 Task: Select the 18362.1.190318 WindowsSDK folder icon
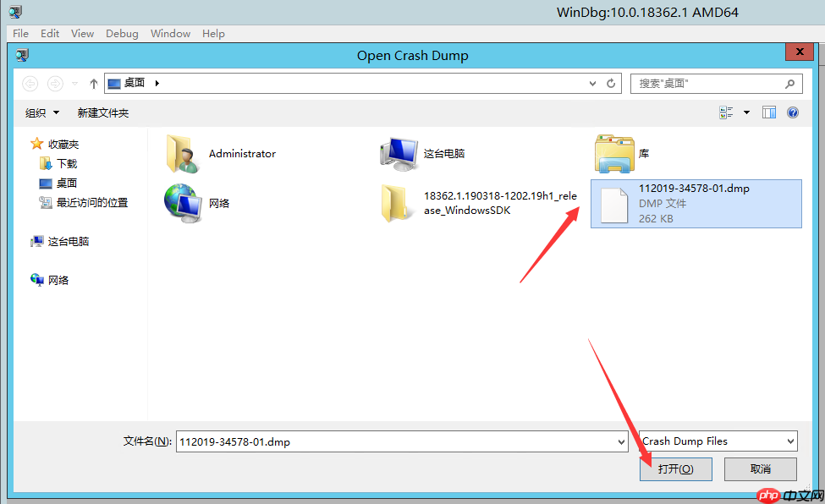click(x=395, y=203)
